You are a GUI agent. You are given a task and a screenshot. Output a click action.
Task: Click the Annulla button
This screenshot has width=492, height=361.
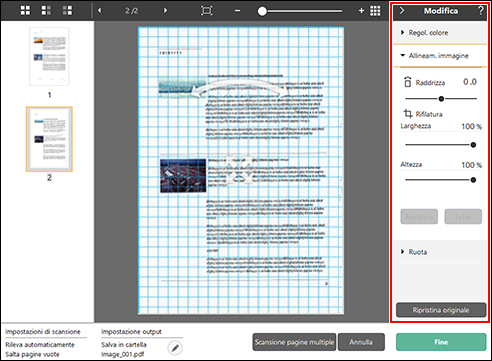click(361, 342)
